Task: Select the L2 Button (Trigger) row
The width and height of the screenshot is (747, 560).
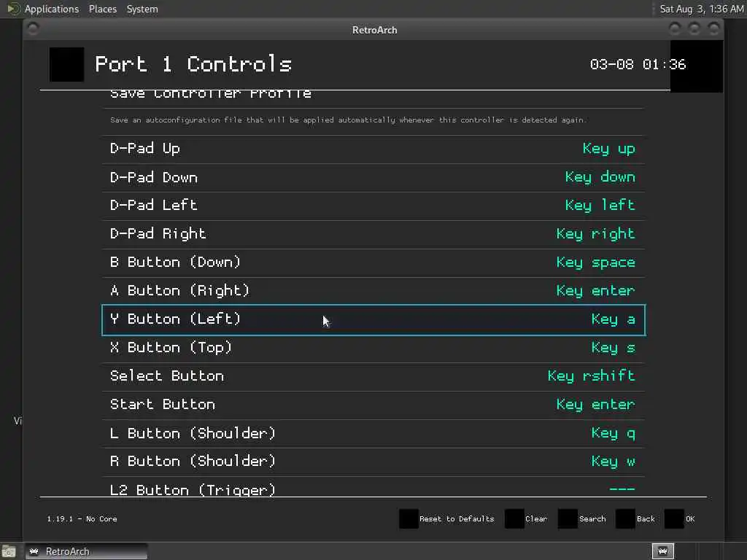Action: (373, 486)
